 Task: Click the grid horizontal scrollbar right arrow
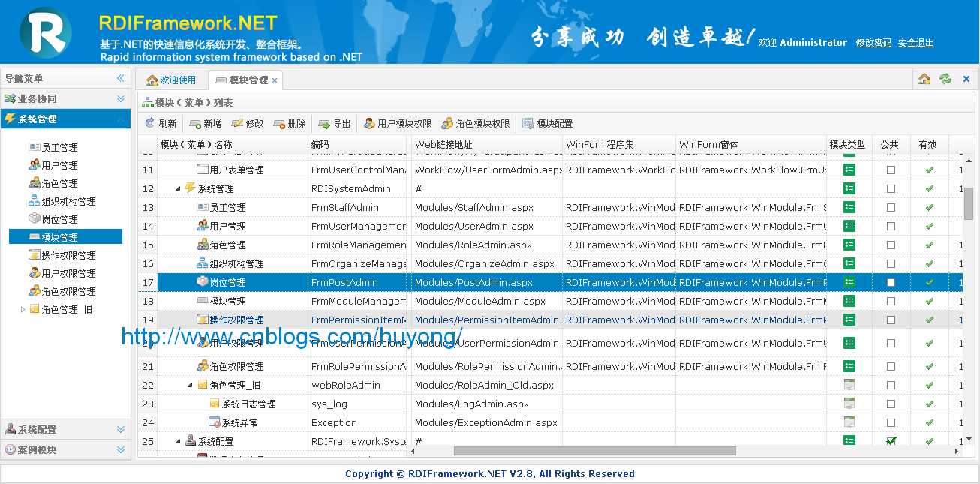coord(957,451)
